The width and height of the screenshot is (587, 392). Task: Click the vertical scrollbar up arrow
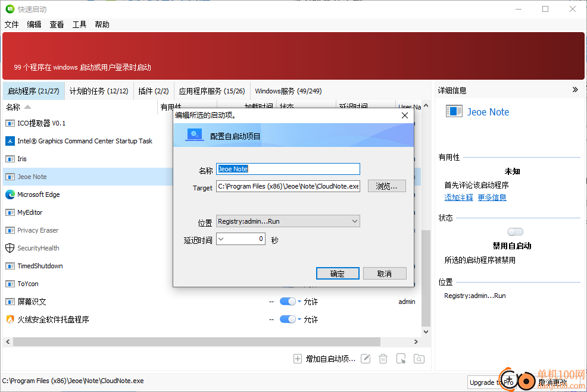point(426,106)
